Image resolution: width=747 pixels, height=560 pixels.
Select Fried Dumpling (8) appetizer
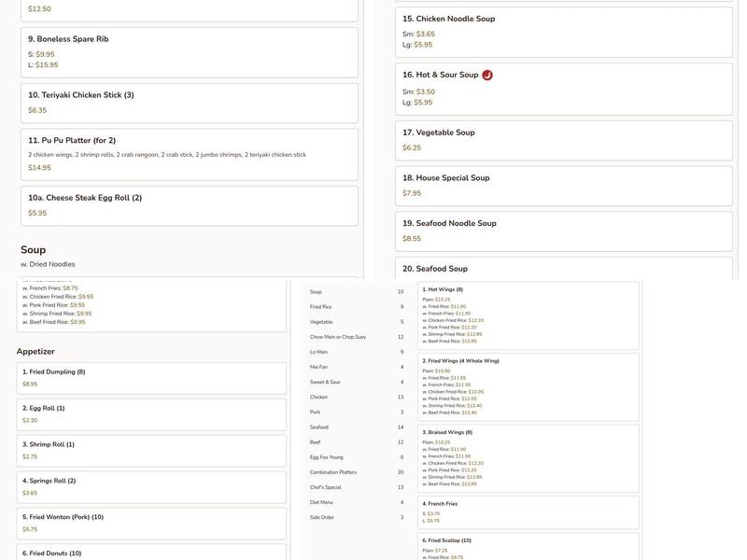pyautogui.click(x=151, y=377)
